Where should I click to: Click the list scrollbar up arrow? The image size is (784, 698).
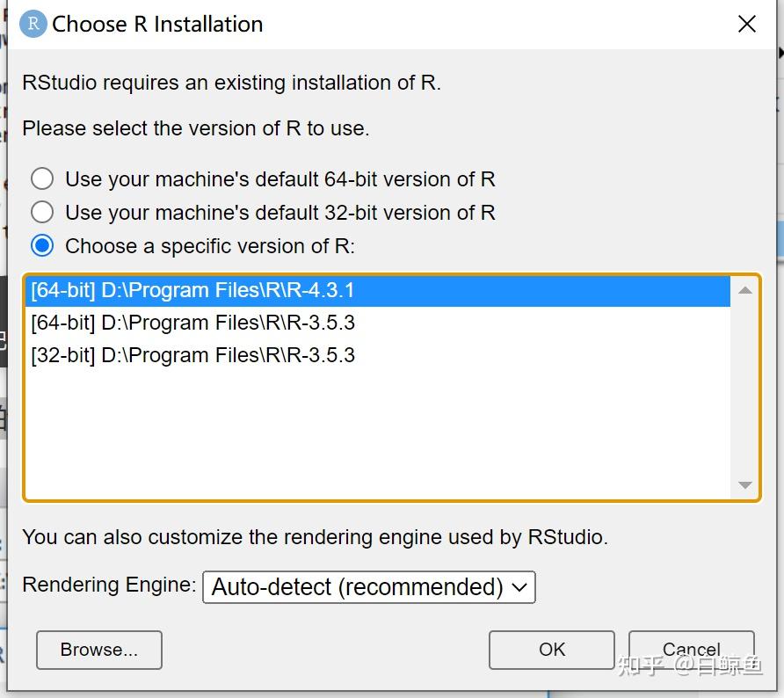(x=745, y=290)
